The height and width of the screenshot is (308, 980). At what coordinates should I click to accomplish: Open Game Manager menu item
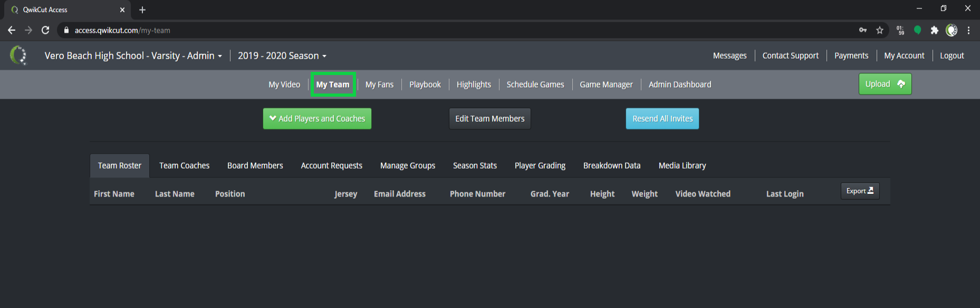[606, 85]
